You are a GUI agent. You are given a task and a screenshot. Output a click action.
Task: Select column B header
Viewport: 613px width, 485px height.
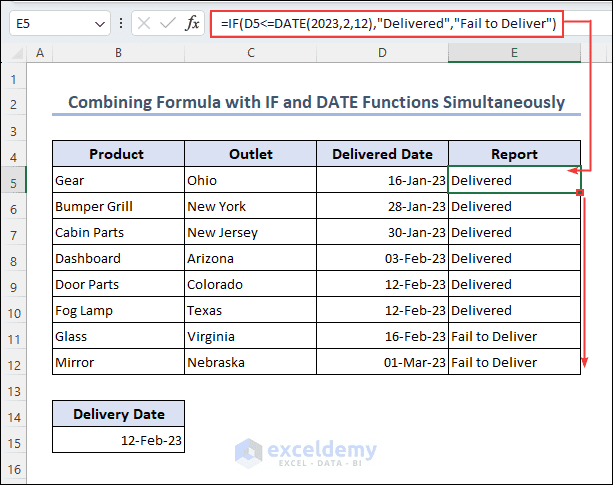point(118,53)
